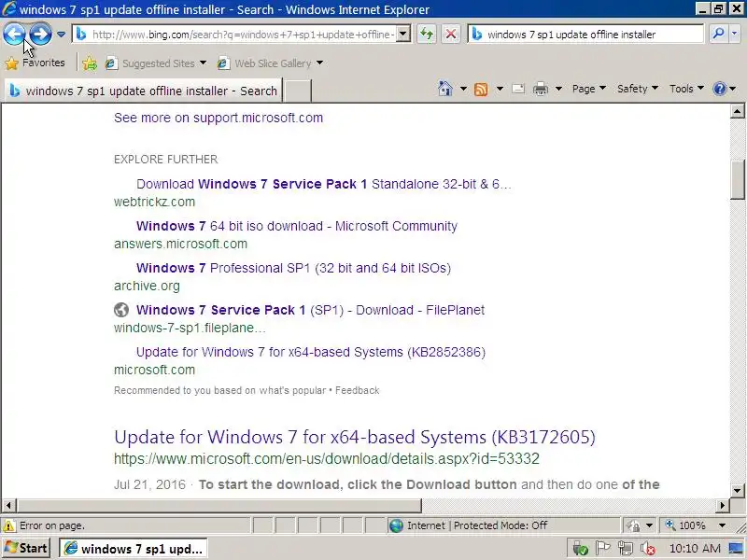Image resolution: width=747 pixels, height=560 pixels.
Task: Open Download Windows 7 Service Pack 1 Standalone link
Action: [324, 184]
